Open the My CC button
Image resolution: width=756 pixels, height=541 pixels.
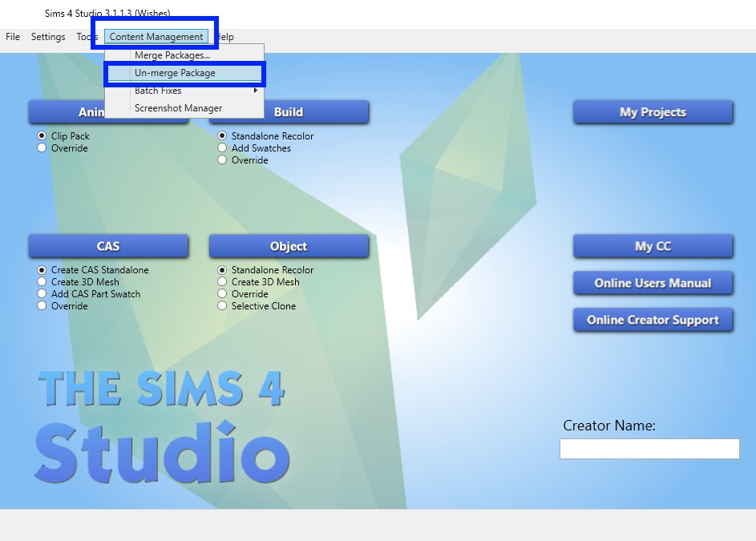pos(653,246)
